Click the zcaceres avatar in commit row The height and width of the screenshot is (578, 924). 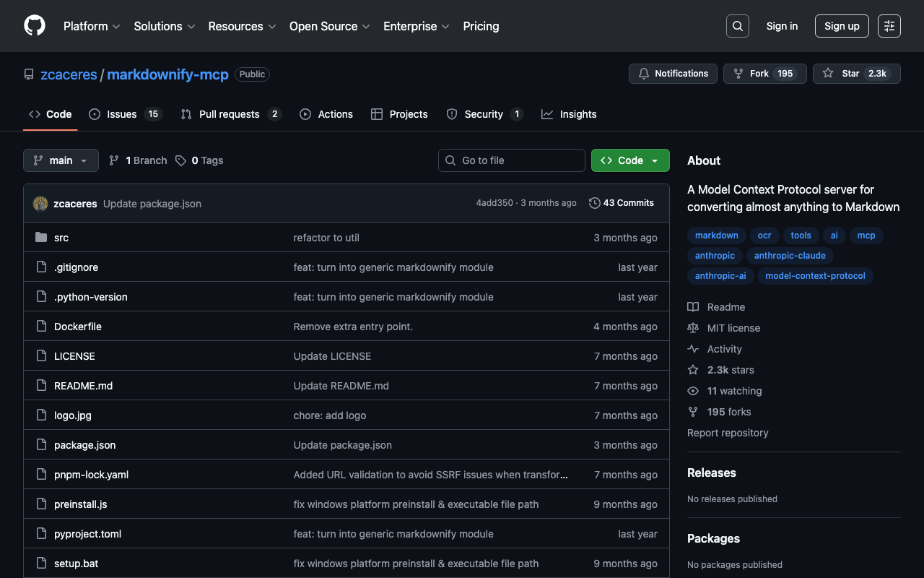[x=40, y=204]
